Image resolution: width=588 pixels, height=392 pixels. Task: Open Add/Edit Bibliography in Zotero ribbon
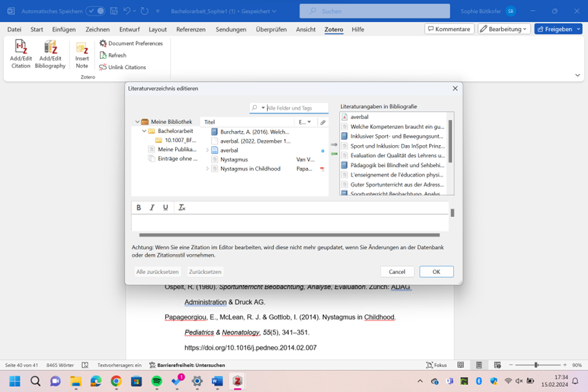coord(51,54)
